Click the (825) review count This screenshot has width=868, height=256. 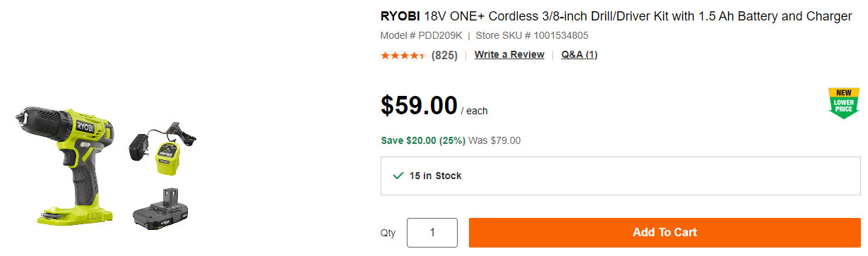coord(444,55)
